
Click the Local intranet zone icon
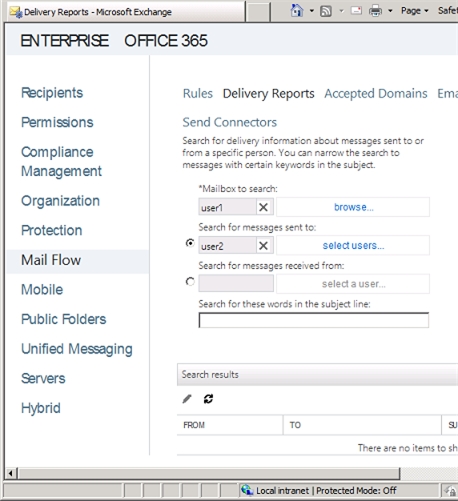click(x=247, y=490)
